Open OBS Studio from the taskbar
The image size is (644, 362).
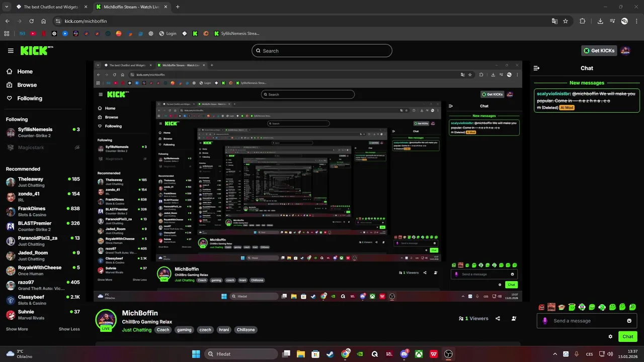click(448, 354)
